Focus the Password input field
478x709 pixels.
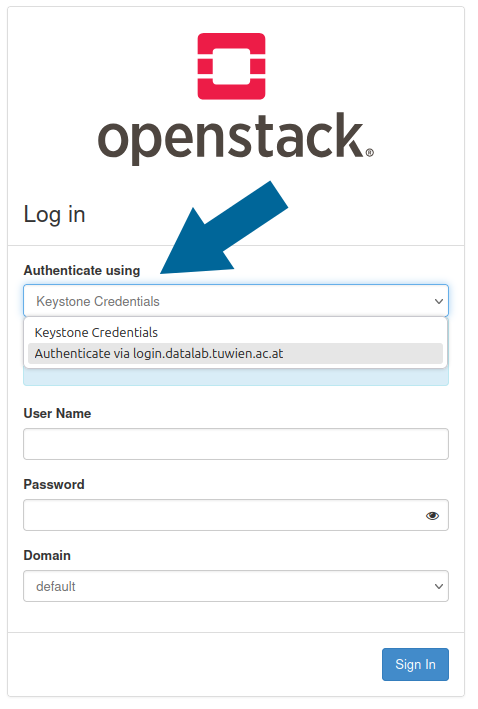(x=236, y=515)
